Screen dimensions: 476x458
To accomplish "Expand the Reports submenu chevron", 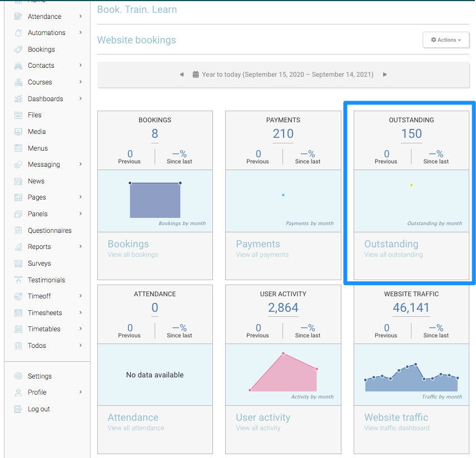I will (x=81, y=246).
